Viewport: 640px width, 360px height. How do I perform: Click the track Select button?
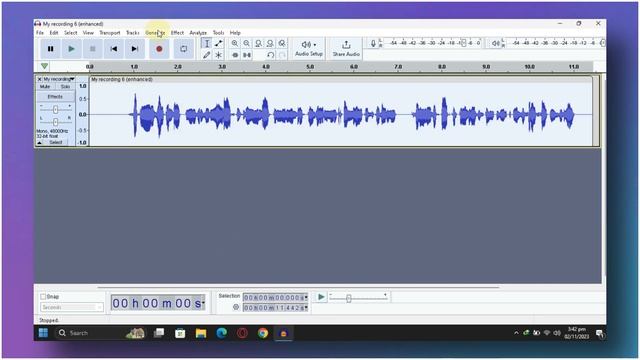56,142
